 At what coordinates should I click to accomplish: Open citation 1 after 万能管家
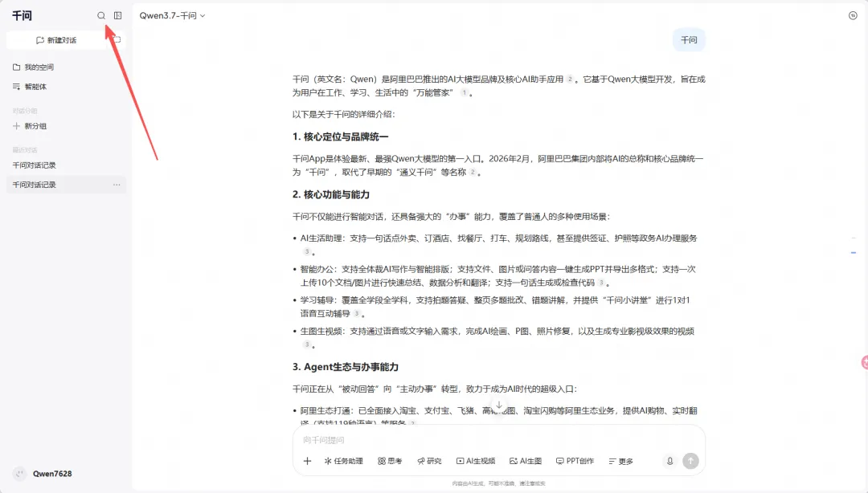pos(464,92)
